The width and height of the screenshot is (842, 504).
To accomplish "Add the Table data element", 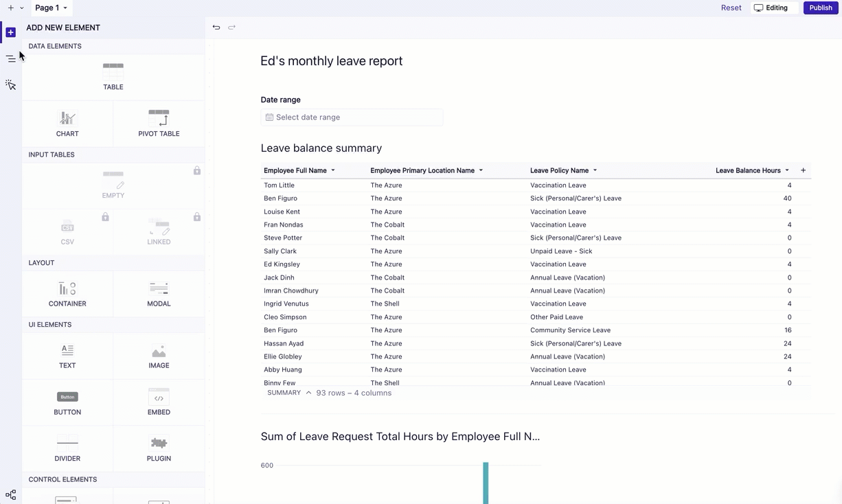I will point(113,76).
